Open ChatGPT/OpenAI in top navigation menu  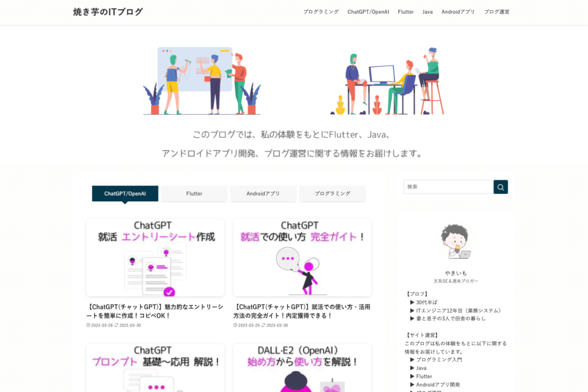[368, 12]
